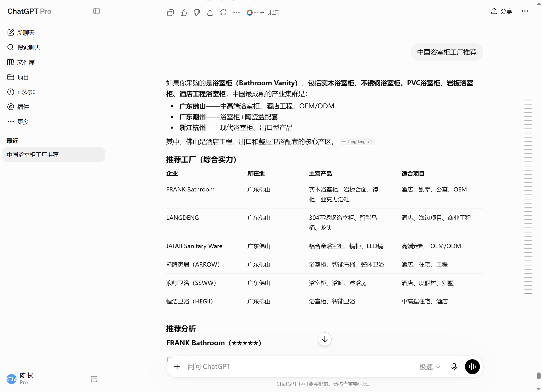This screenshot has width=542, height=392.
Task: Click the FRANK Bathroom table cell
Action: tap(190, 189)
